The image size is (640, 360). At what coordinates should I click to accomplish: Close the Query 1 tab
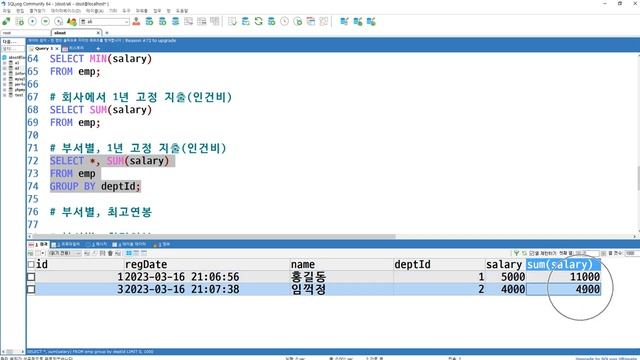tap(57, 49)
